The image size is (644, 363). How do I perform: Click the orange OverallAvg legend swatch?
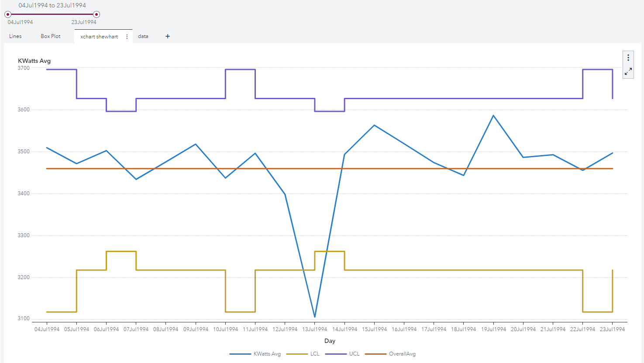(x=375, y=354)
